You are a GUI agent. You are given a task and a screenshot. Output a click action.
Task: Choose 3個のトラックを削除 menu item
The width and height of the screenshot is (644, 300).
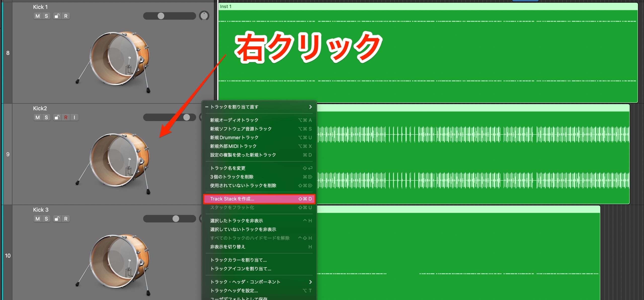point(259,177)
